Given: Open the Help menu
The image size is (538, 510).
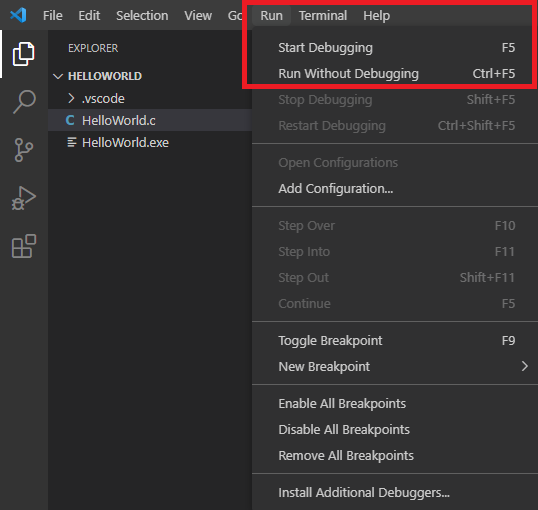Looking at the screenshot, I should [376, 15].
